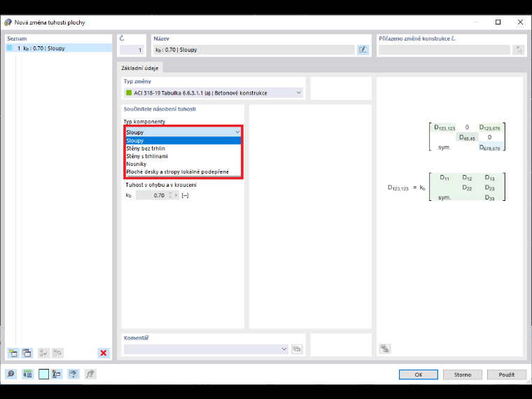Click the Přiřazeno změně konstrukce field
The height and width of the screenshot is (399, 532).
point(444,50)
